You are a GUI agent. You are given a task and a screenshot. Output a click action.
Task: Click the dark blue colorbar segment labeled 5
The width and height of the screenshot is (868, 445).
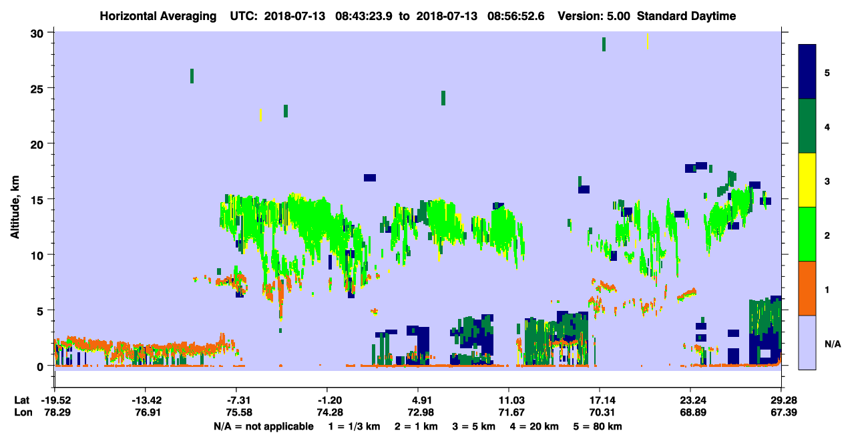click(x=807, y=72)
